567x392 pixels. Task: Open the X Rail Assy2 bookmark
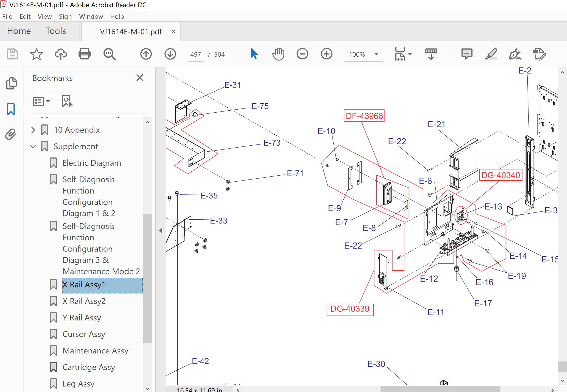coord(84,301)
